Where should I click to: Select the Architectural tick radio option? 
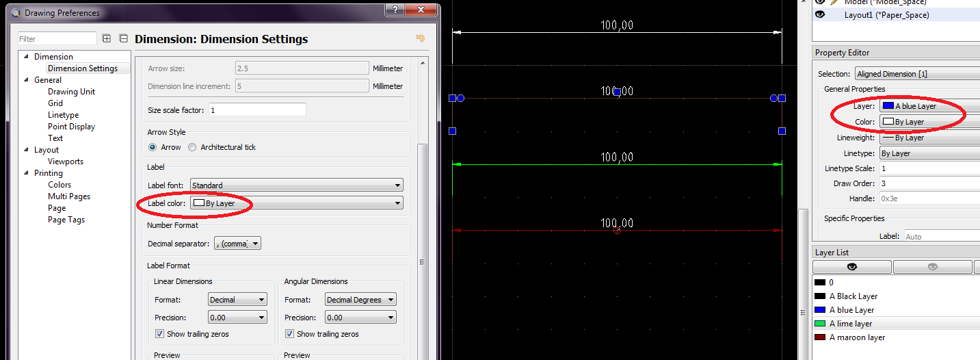coord(192,147)
